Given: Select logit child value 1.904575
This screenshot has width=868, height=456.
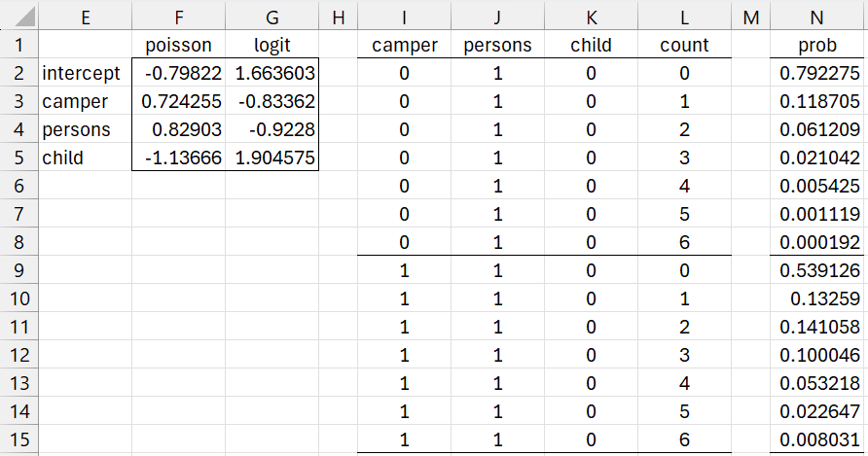Looking at the screenshot, I should (271, 158).
